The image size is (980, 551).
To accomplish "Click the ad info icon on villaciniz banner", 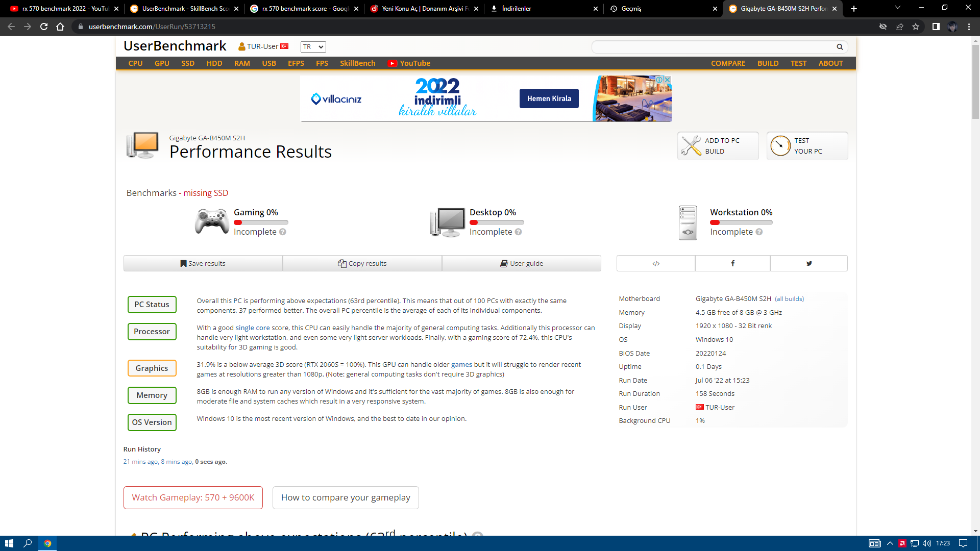I will tap(659, 80).
